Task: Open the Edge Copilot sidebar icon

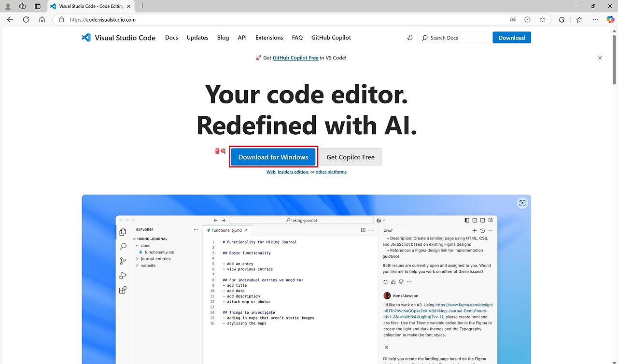Action: (x=610, y=20)
